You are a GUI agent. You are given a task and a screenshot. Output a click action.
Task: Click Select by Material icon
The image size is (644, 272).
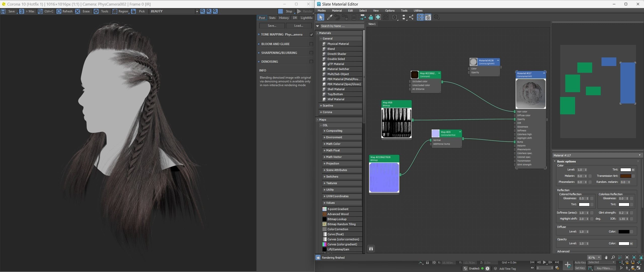point(437,17)
